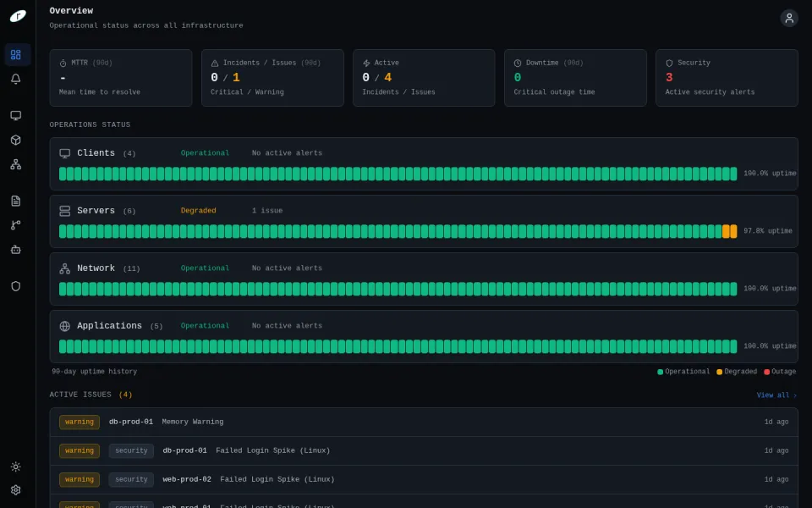Open the git branch icon in sidebar
This screenshot has width=812, height=508.
point(16,225)
